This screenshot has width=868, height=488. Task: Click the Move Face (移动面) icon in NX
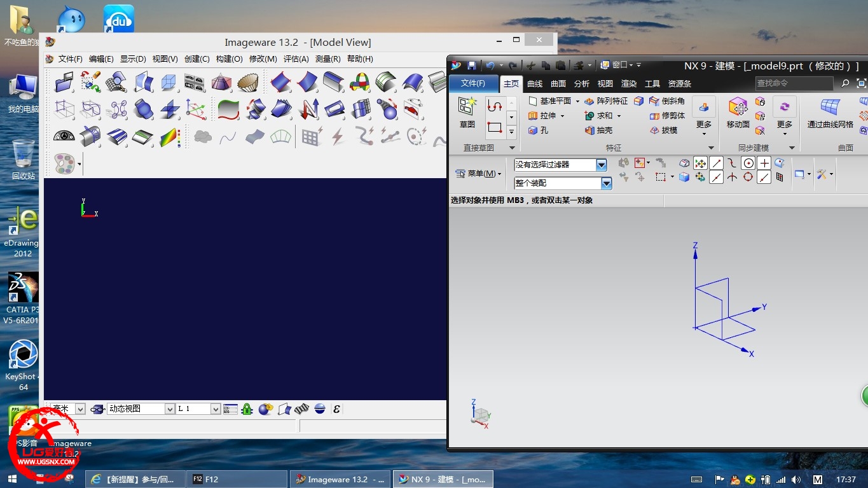[738, 113]
